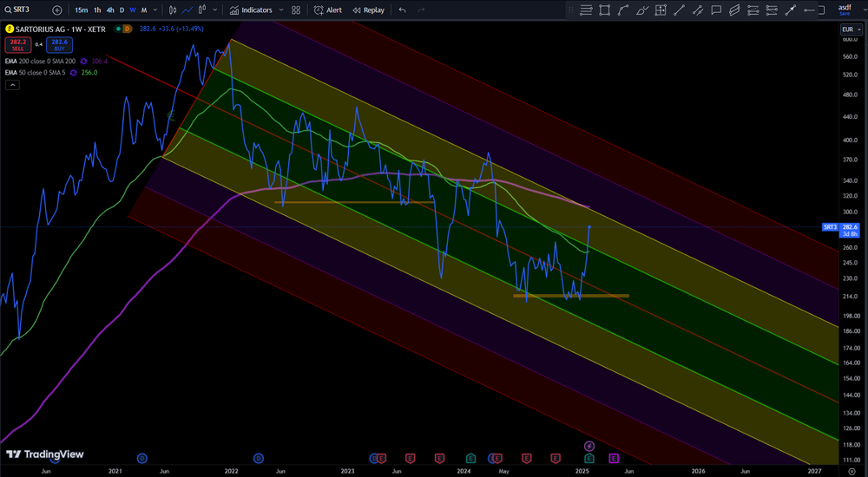Expand the indicators favorites dropdown arrow

[279, 10]
